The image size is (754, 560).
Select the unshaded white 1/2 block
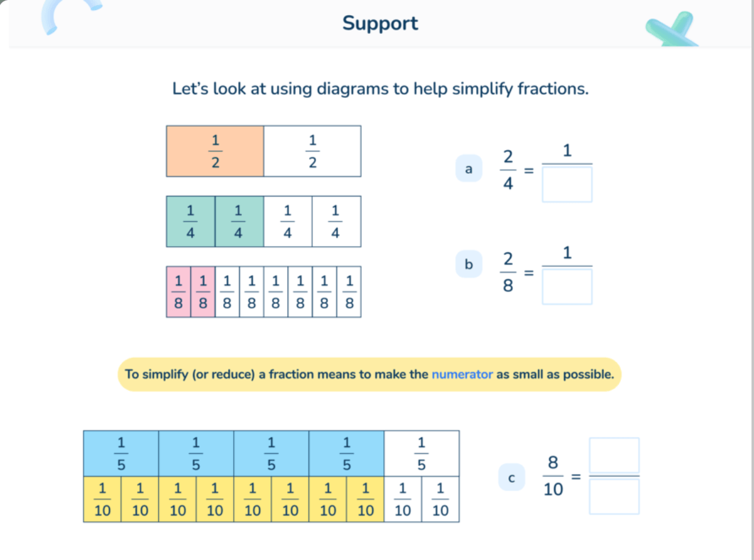coord(312,151)
